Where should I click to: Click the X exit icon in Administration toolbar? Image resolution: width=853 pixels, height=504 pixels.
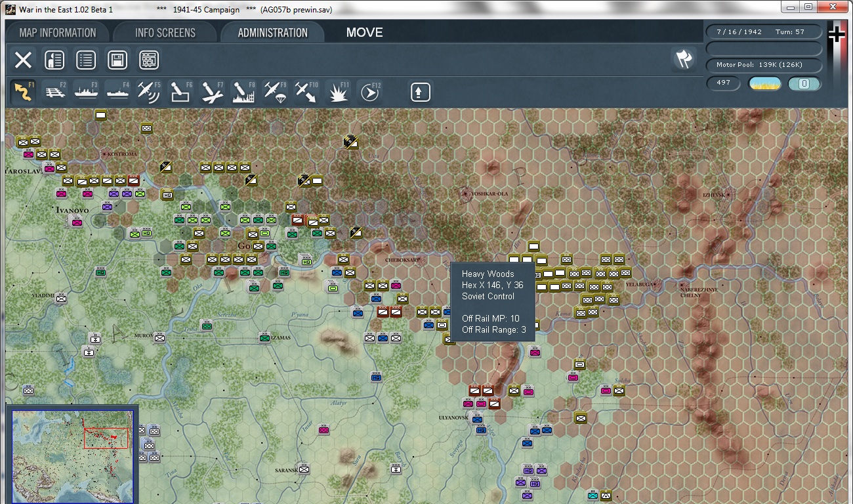pyautogui.click(x=23, y=60)
